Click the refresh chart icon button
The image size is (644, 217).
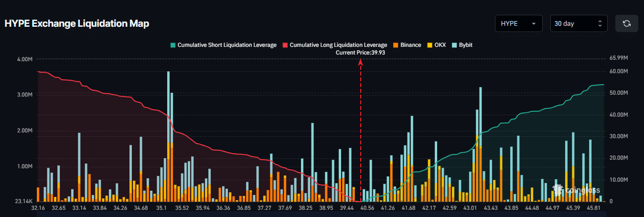626,23
